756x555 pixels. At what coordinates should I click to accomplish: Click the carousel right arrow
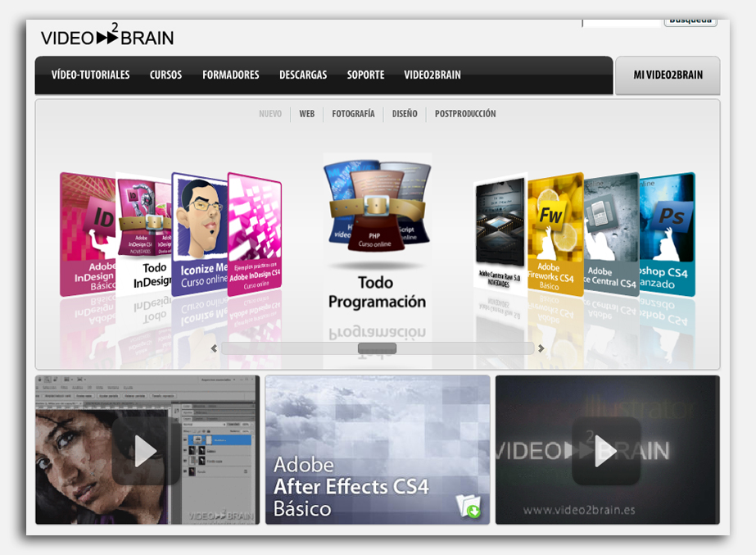click(x=541, y=348)
